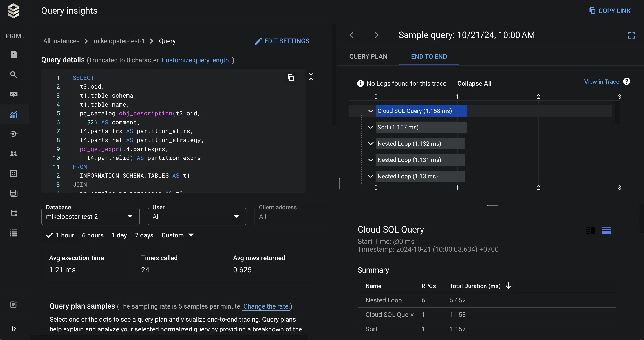Open View in Trace link
This screenshot has height=340, width=644.
point(602,82)
